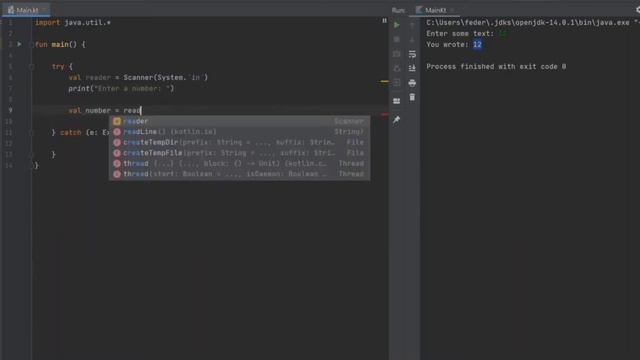Screen dimensions: 640x360
Task: Choose the 'createTempDir' completion suggestion
Action: [240, 142]
